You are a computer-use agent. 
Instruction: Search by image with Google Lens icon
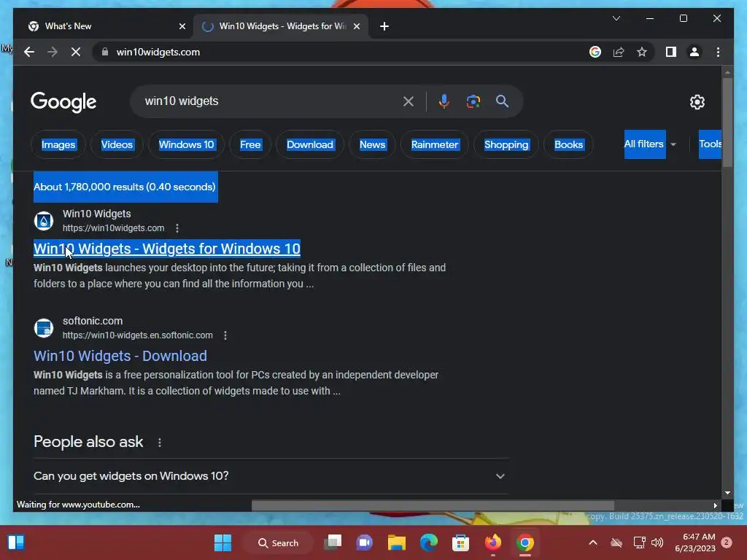473,101
